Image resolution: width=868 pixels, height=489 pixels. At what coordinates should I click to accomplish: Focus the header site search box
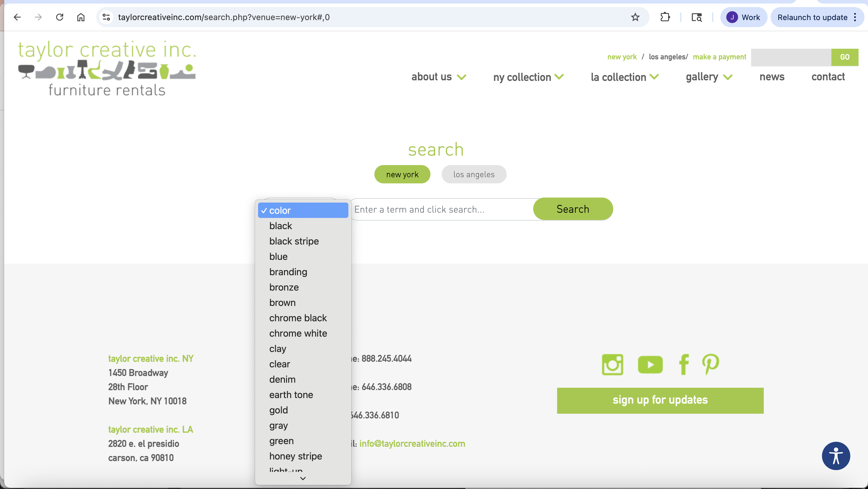click(791, 57)
